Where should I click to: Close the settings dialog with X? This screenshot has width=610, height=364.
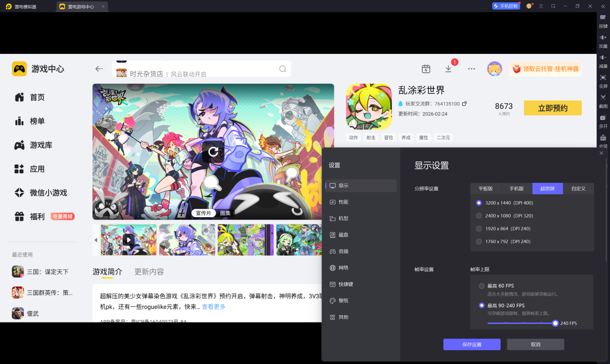click(x=601, y=153)
